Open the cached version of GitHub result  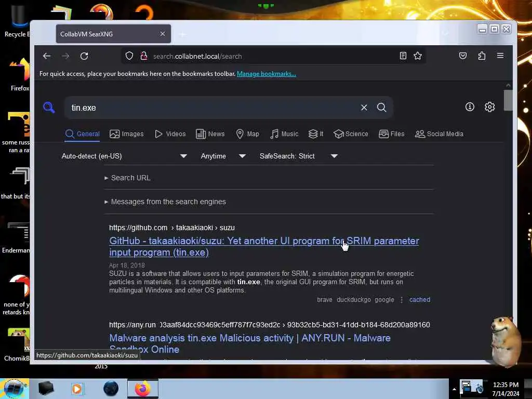(420, 300)
